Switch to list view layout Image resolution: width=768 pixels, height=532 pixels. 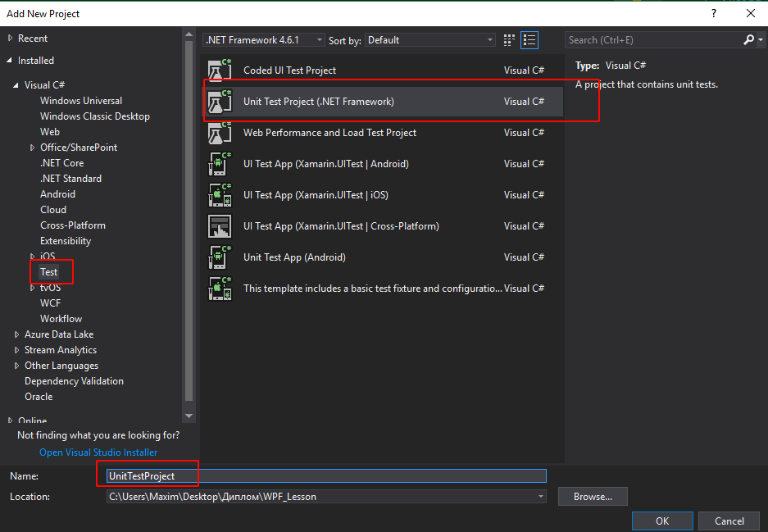coord(529,40)
